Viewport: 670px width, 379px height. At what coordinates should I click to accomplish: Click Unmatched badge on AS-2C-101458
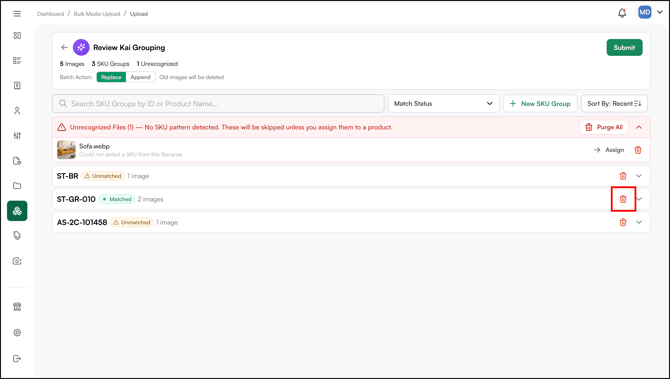coord(132,222)
